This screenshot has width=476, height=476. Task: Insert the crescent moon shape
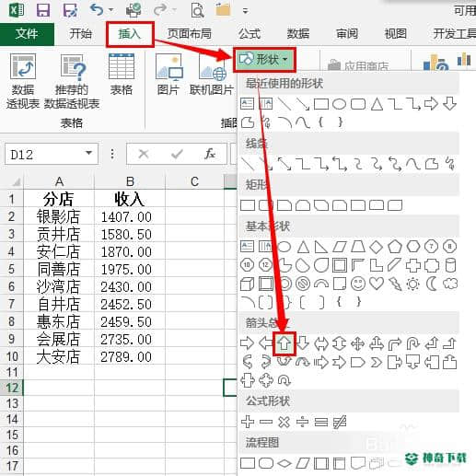[x=432, y=284]
